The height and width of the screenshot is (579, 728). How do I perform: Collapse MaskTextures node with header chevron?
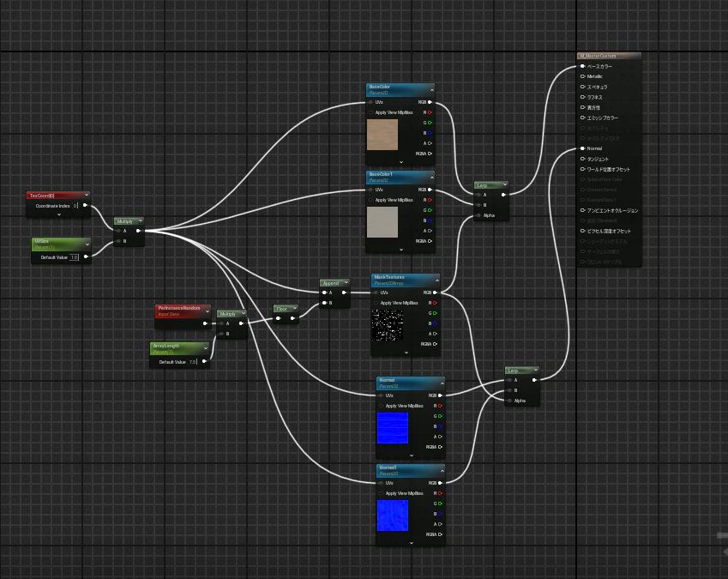tap(437, 280)
